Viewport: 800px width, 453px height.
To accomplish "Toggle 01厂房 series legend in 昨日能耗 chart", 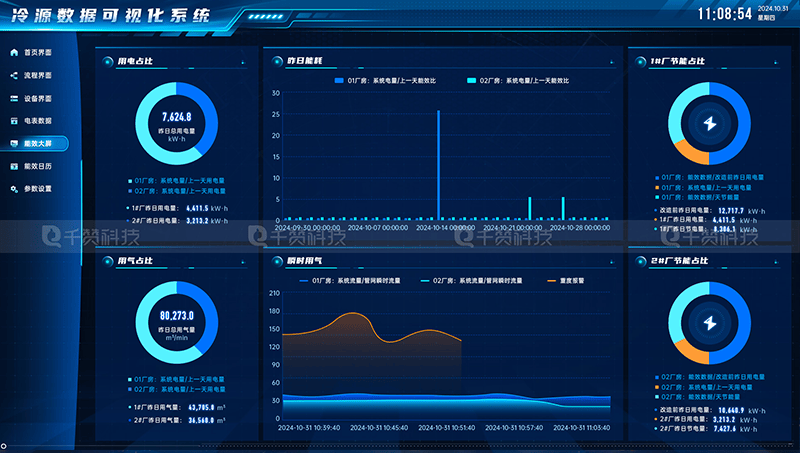I will point(339,80).
